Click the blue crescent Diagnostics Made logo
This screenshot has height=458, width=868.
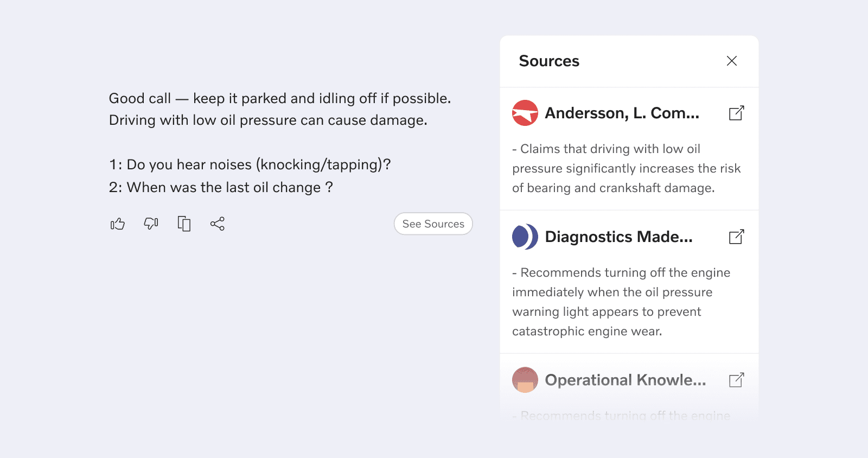point(525,237)
